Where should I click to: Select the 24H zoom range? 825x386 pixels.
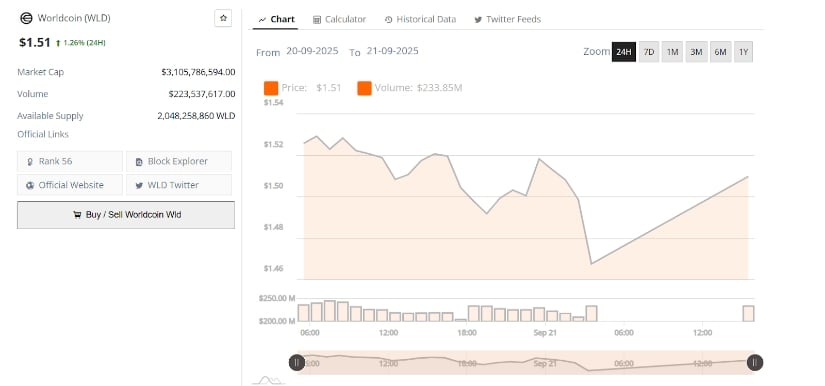click(623, 52)
